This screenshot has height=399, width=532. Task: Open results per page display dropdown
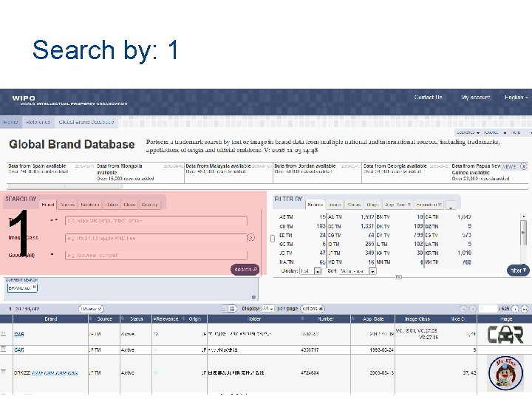(x=268, y=309)
